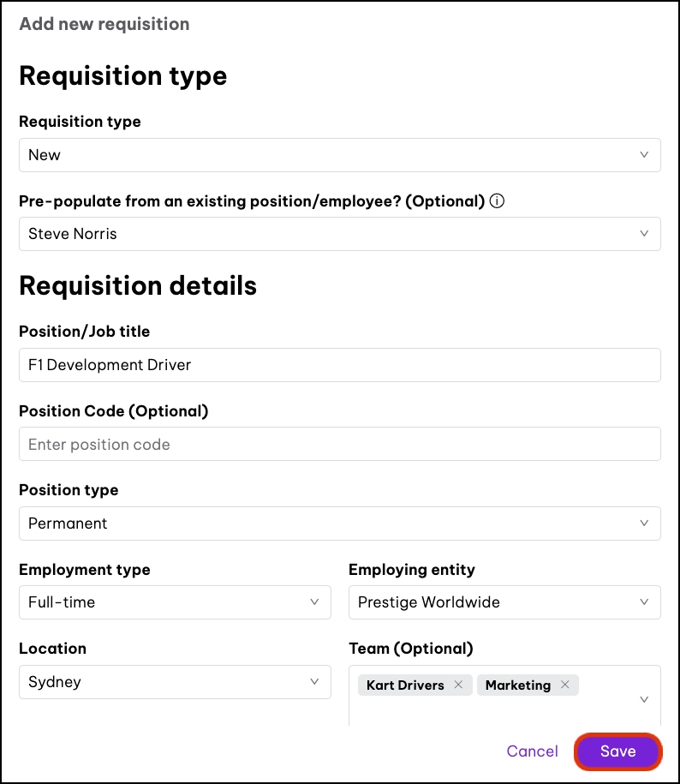Click the Kart Drivers team chip
Viewport: 680px width, 784px height.
click(x=405, y=685)
